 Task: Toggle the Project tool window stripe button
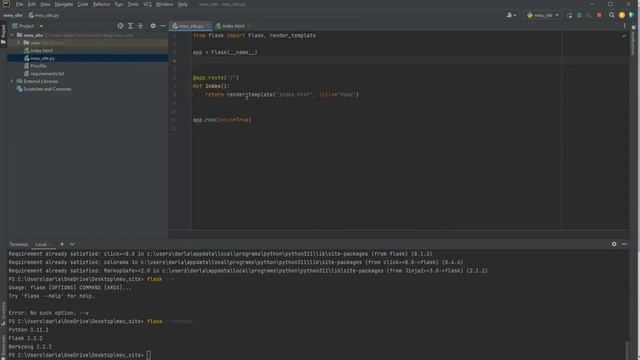[3, 34]
